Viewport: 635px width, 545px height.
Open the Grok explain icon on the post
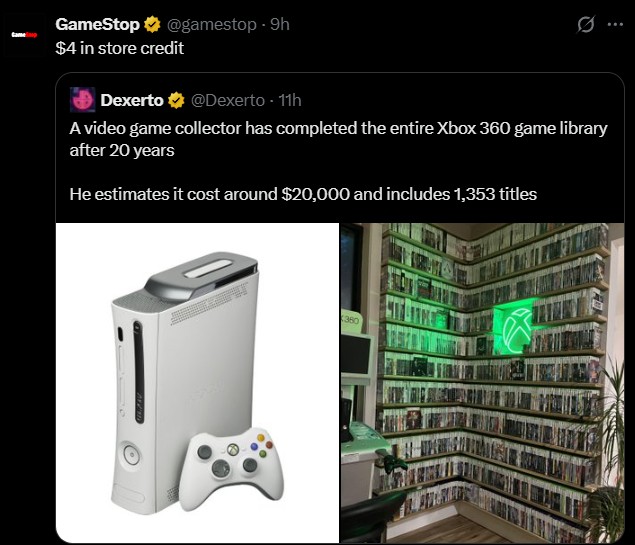point(586,25)
